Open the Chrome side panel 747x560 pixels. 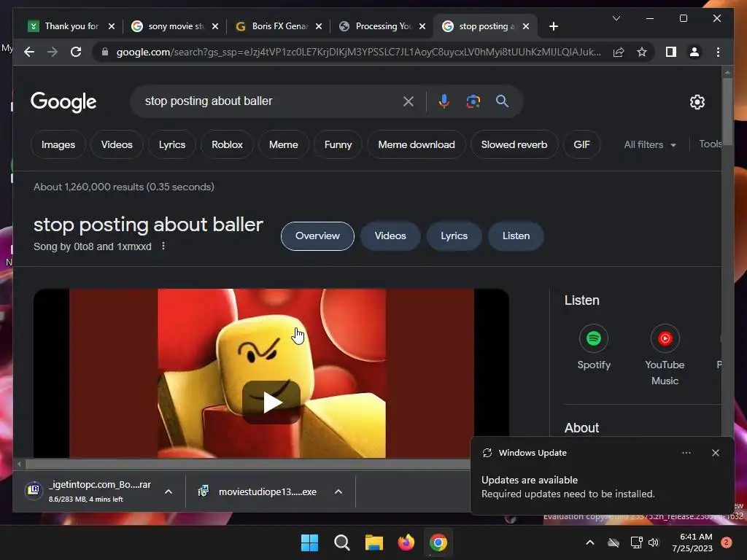671,52
